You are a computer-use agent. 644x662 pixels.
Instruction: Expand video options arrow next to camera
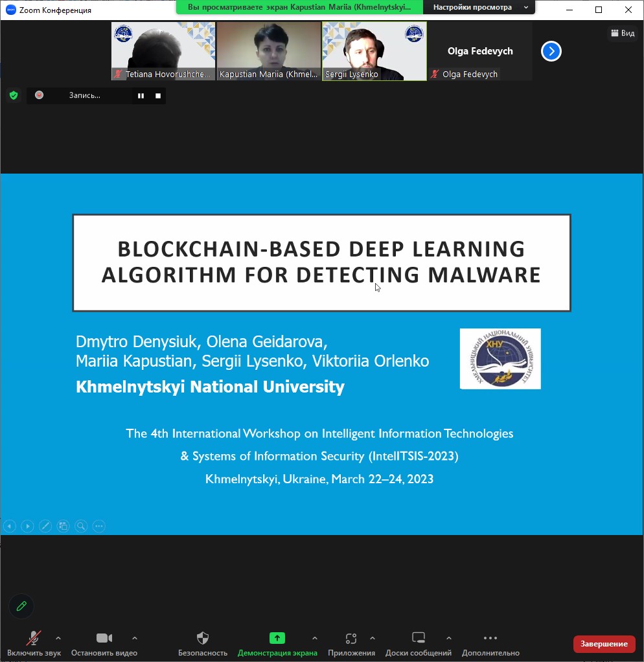click(135, 638)
